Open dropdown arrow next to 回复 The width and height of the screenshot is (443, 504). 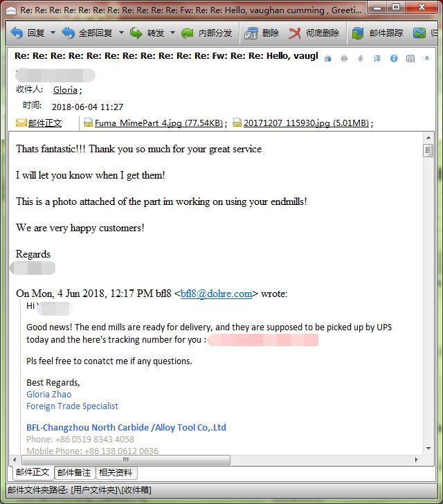coord(53,33)
